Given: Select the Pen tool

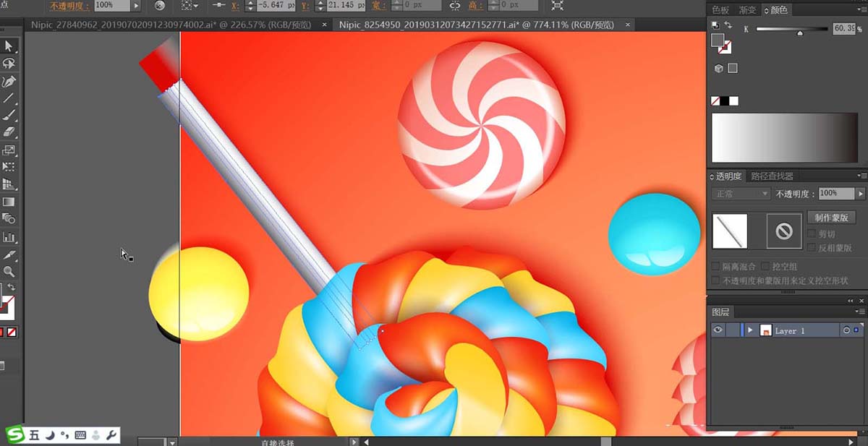Looking at the screenshot, I should coord(9,81).
